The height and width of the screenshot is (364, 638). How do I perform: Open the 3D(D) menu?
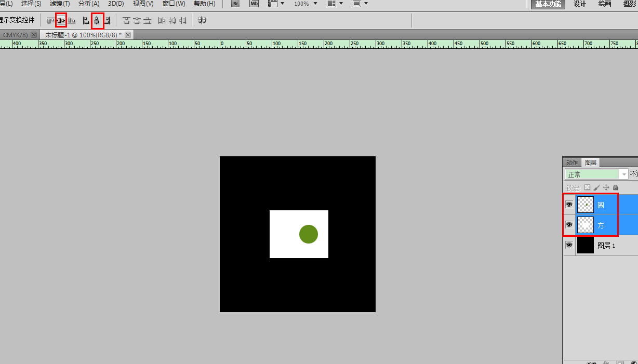tap(116, 4)
